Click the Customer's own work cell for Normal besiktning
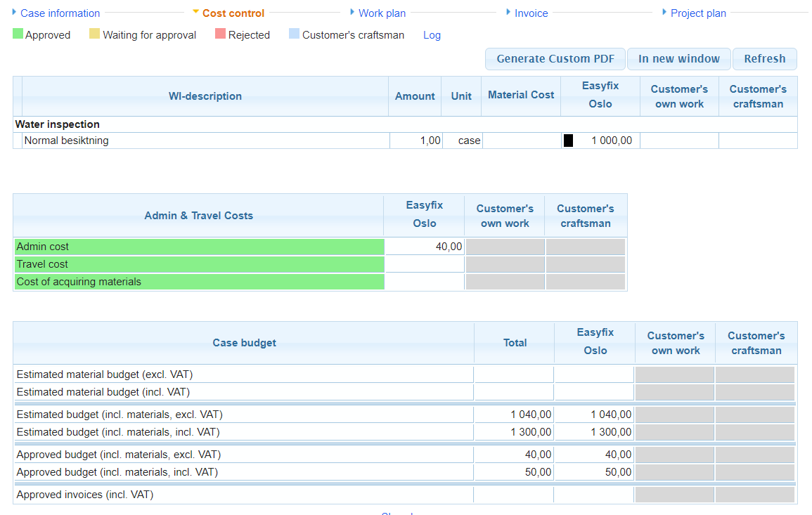812x515 pixels. [679, 141]
